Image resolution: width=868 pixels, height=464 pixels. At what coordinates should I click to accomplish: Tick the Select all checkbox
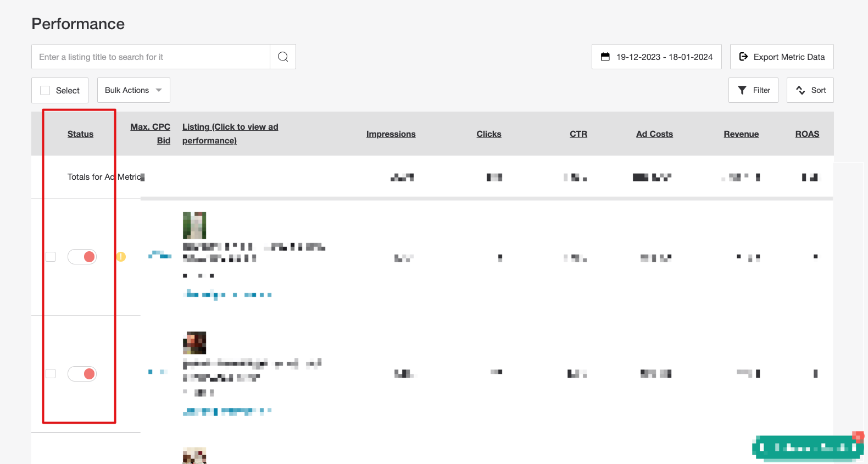tap(45, 90)
